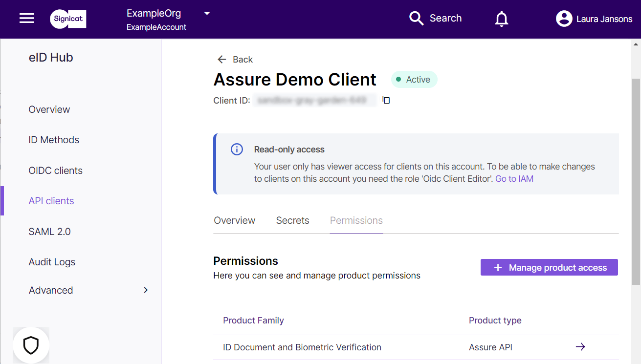Click the eID Hub sidebar title

point(51,57)
